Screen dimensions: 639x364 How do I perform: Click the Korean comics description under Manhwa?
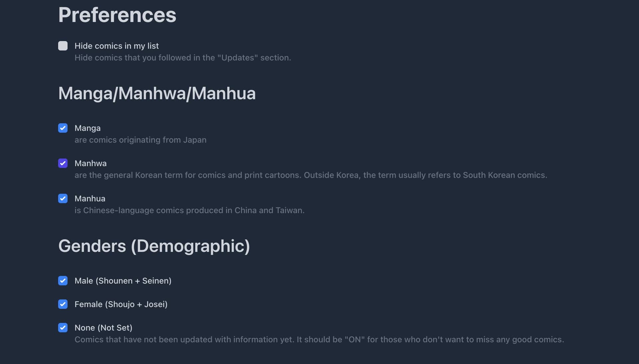311,175
